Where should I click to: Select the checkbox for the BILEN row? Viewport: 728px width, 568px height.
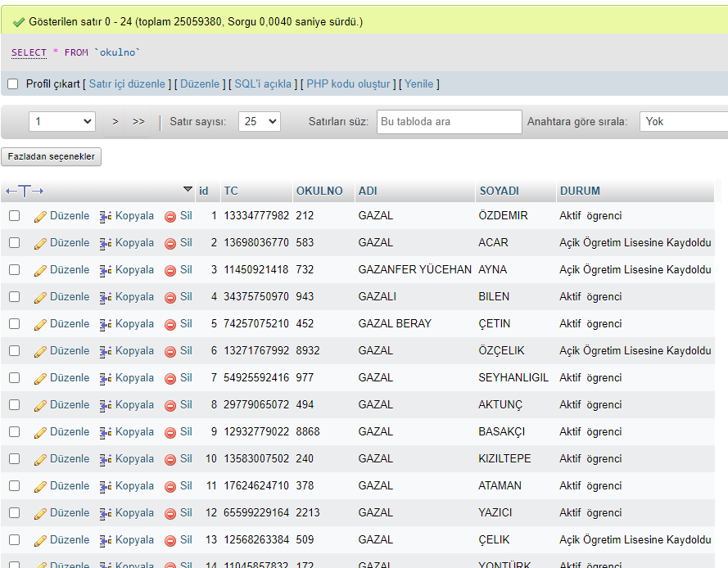click(x=15, y=296)
